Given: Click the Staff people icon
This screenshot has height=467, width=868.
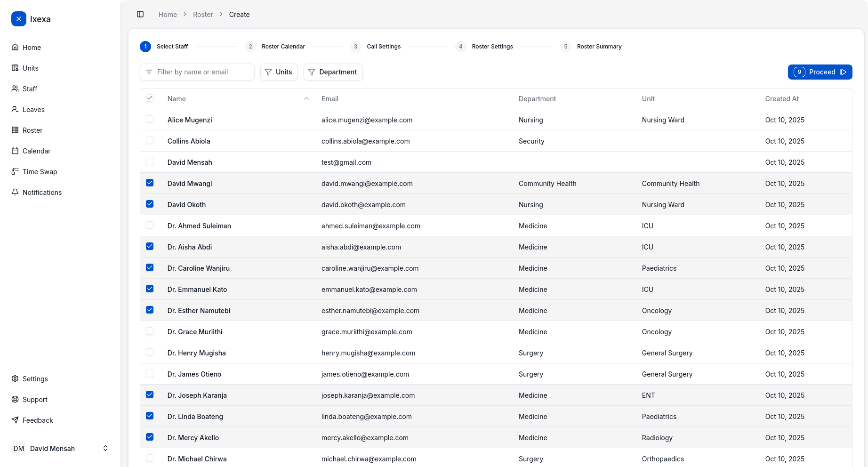Looking at the screenshot, I should tap(15, 89).
